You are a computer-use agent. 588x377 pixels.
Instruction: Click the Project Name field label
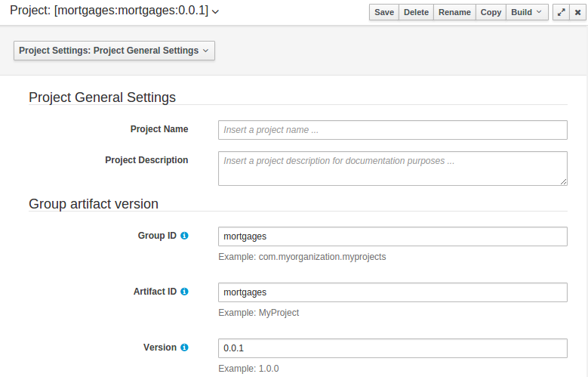159,129
